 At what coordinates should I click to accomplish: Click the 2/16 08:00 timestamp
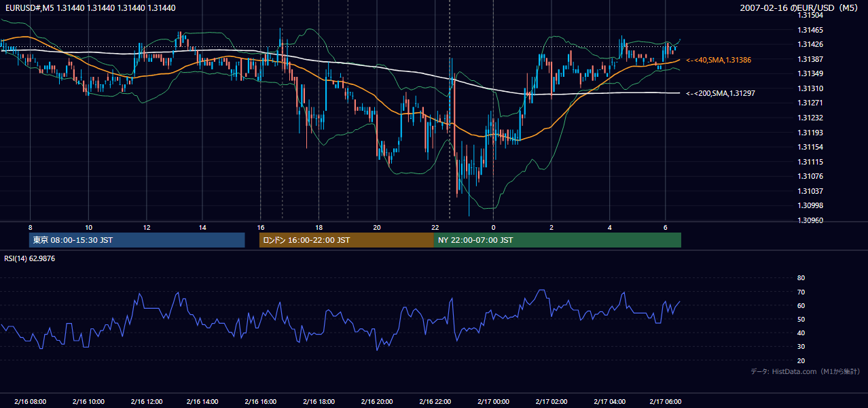(30, 401)
